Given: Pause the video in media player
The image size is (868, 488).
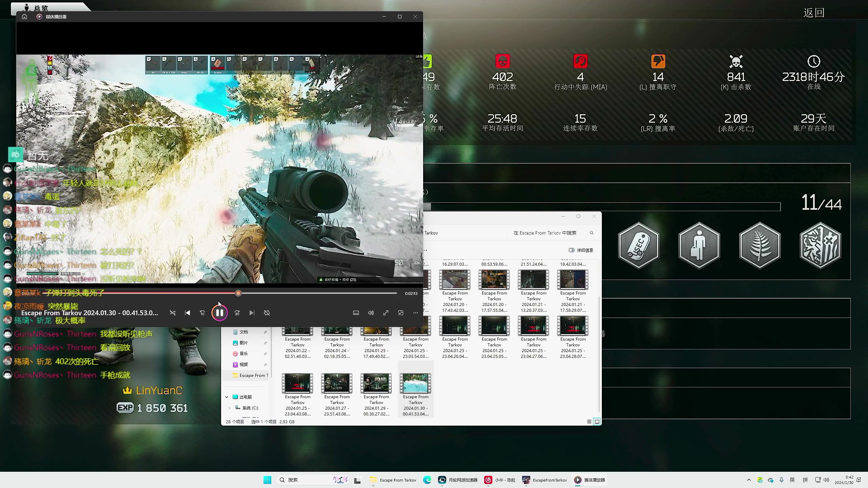Looking at the screenshot, I should (219, 313).
